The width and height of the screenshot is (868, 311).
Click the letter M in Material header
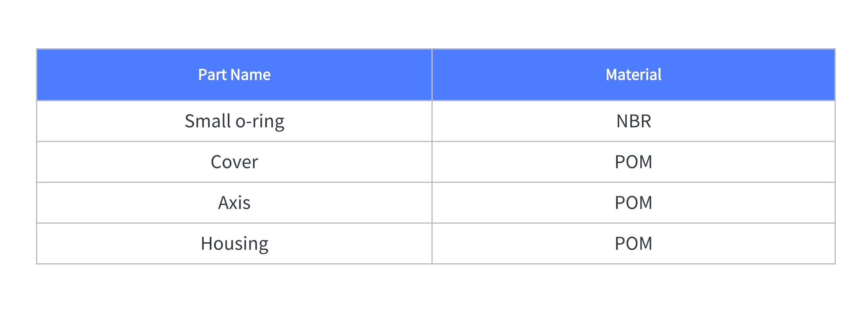pos(612,75)
